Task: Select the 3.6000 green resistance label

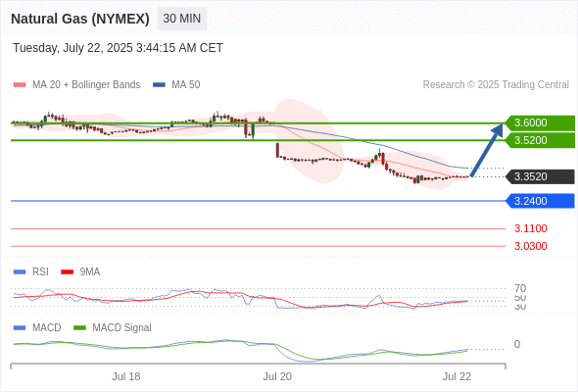Action: [541, 122]
